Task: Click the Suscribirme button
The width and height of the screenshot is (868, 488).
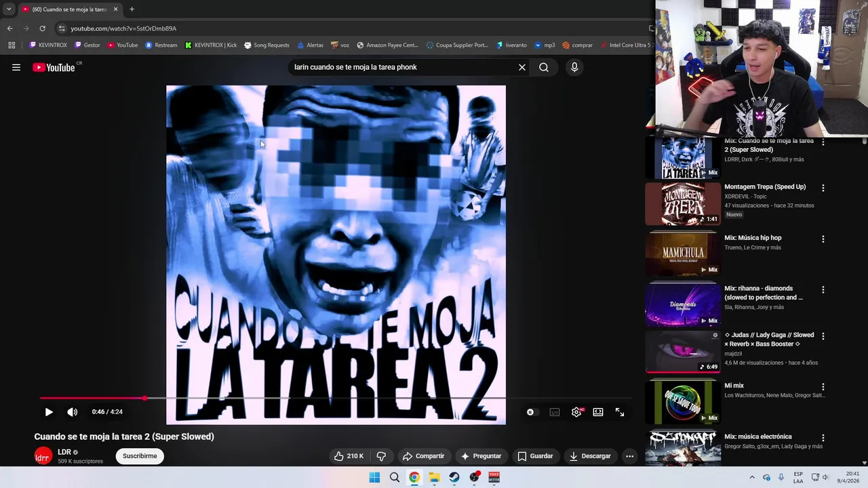Action: [x=140, y=456]
